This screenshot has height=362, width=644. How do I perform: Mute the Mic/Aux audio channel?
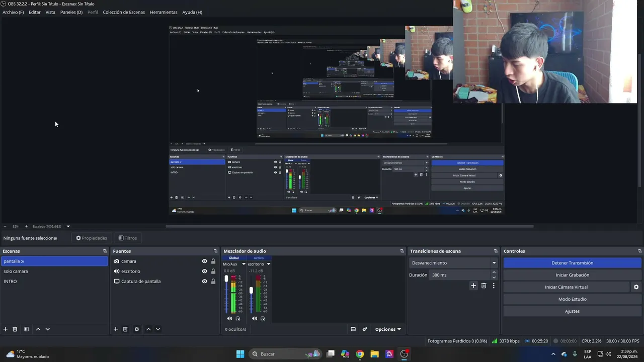click(229, 318)
